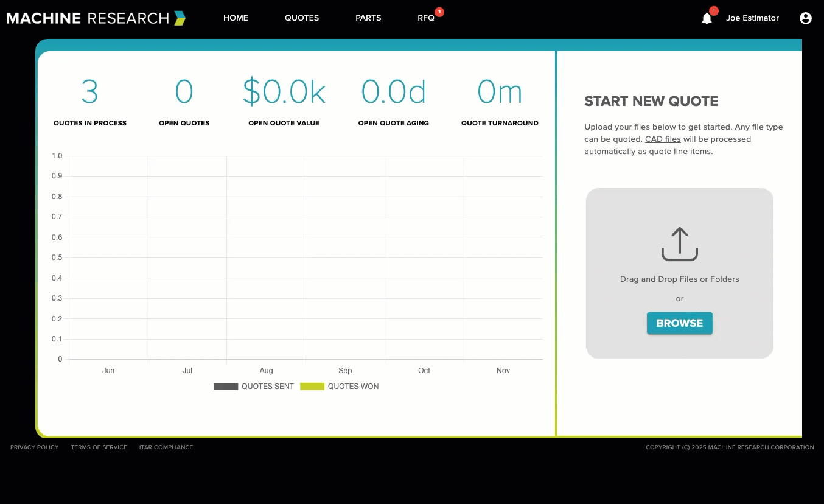
Task: Navigate to the Parts page
Action: point(368,18)
